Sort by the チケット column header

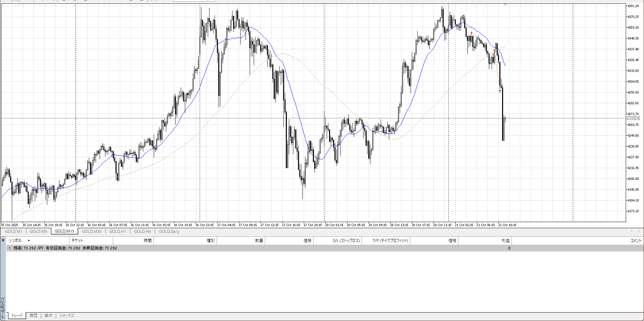(77, 241)
